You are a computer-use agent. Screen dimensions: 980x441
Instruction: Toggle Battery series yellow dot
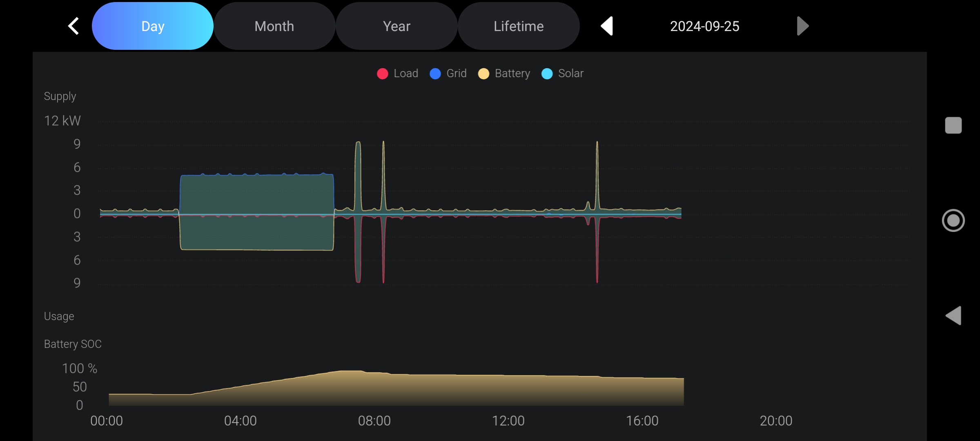click(x=483, y=73)
